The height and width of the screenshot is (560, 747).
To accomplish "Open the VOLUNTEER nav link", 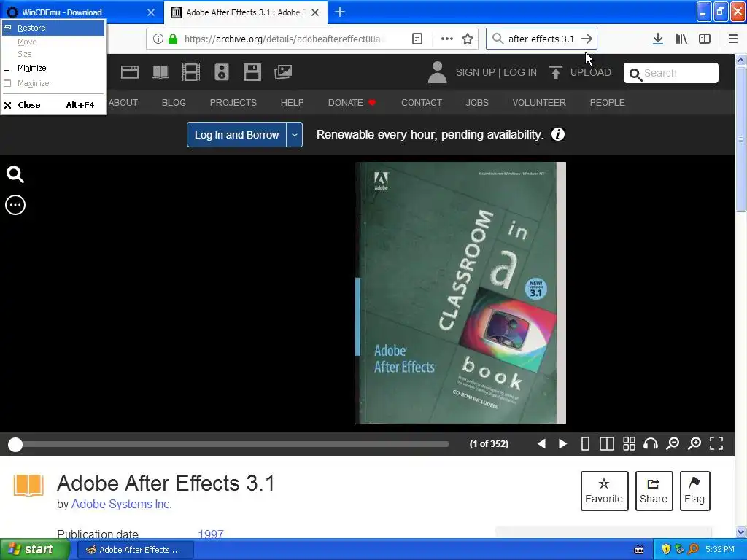I will point(539,102).
